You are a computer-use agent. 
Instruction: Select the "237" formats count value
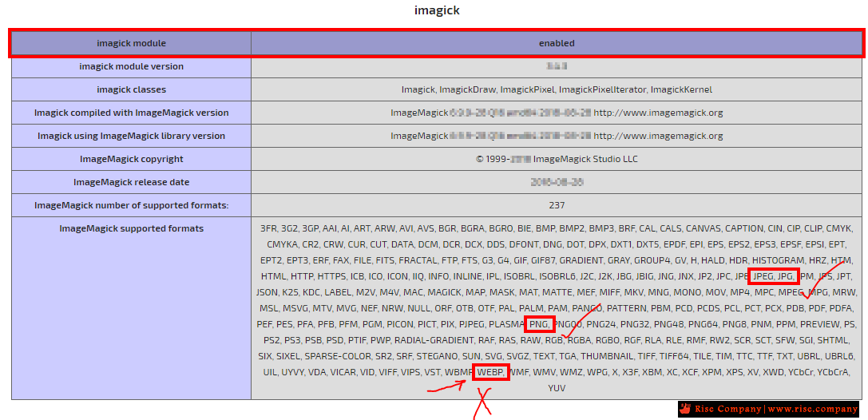tap(557, 205)
